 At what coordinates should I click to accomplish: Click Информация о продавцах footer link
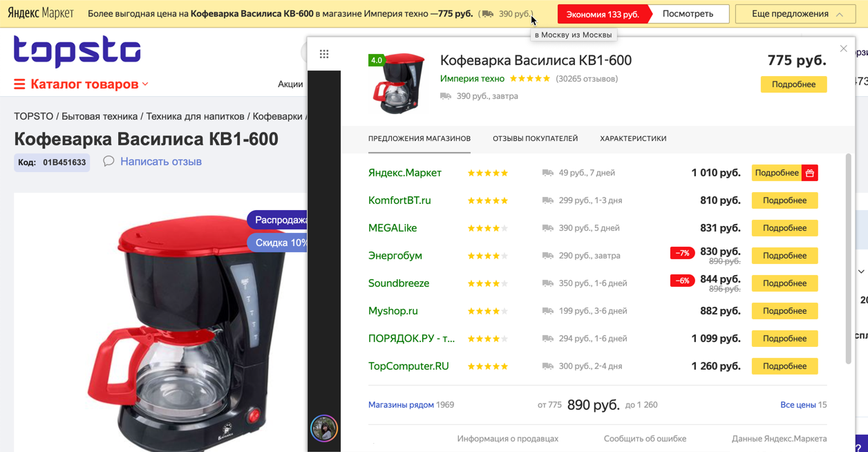[508, 439]
